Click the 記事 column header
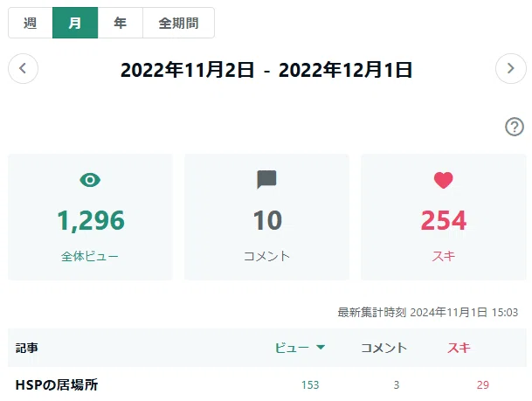 [x=27, y=348]
